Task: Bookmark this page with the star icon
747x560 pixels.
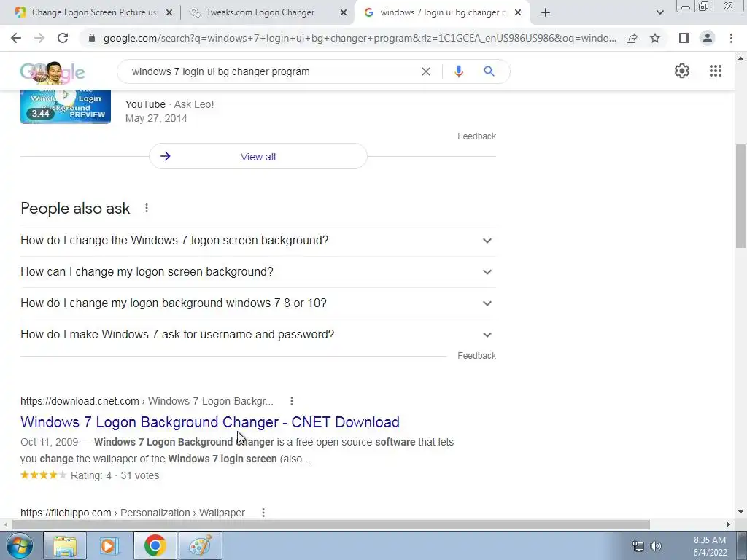Action: pyautogui.click(x=655, y=38)
